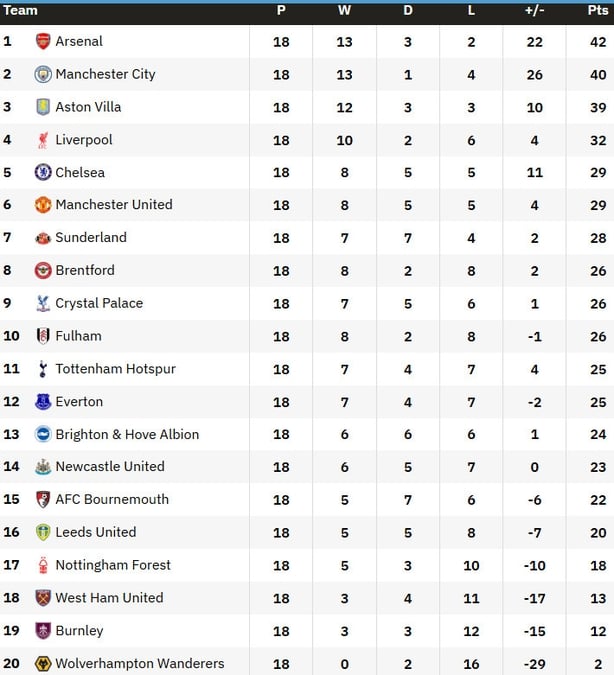The height and width of the screenshot is (675, 614).
Task: Click the Liverpool club crest icon
Action: [x=43, y=140]
